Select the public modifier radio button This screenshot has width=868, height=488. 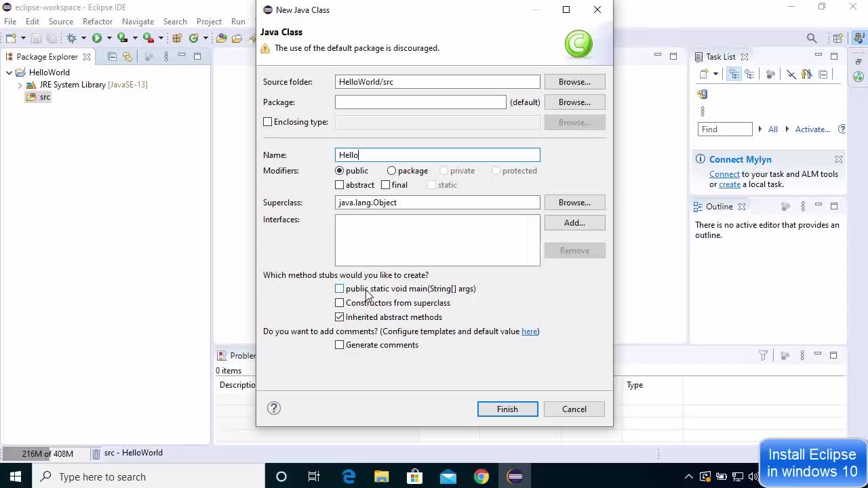[340, 171]
